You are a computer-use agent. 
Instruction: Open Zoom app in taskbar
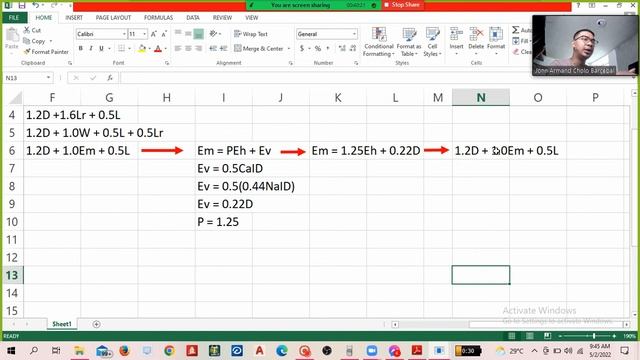coord(371,351)
